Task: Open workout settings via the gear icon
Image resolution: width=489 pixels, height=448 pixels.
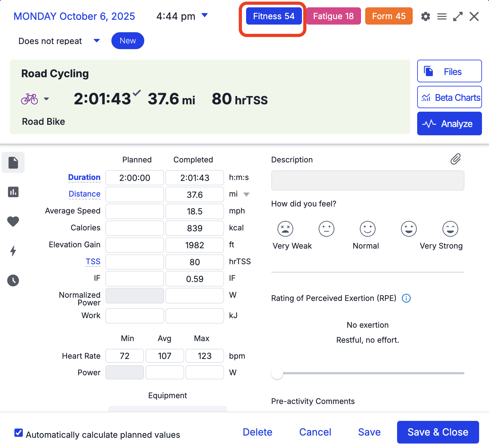Action: (425, 16)
